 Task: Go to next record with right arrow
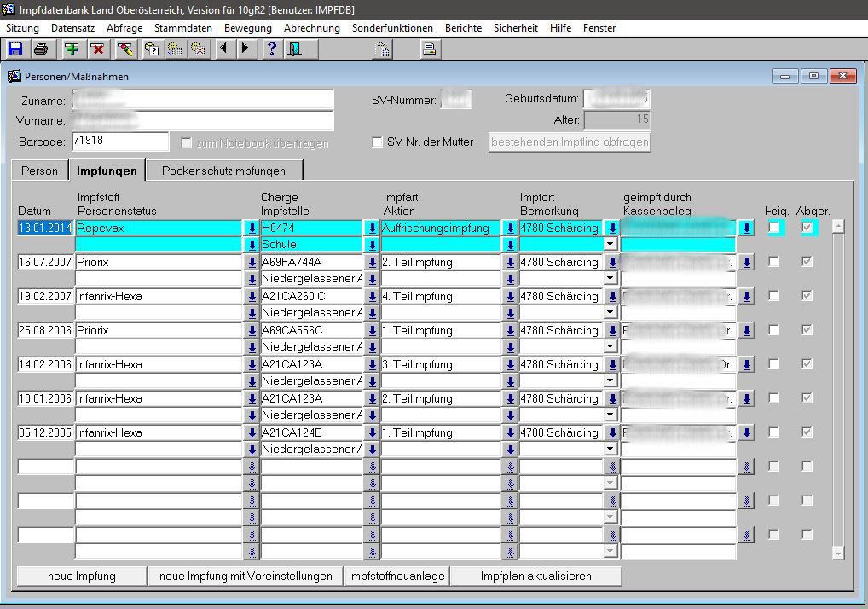245,49
